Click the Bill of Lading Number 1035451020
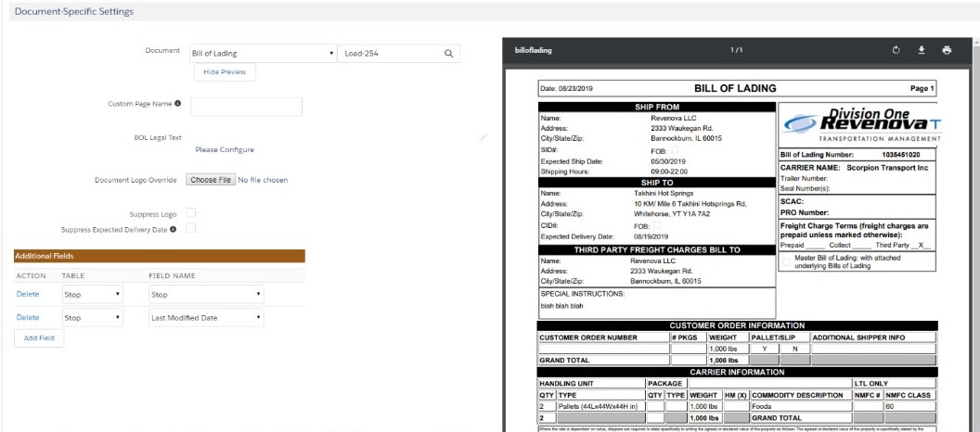Viewport: 980px width, 432px height. (899, 154)
